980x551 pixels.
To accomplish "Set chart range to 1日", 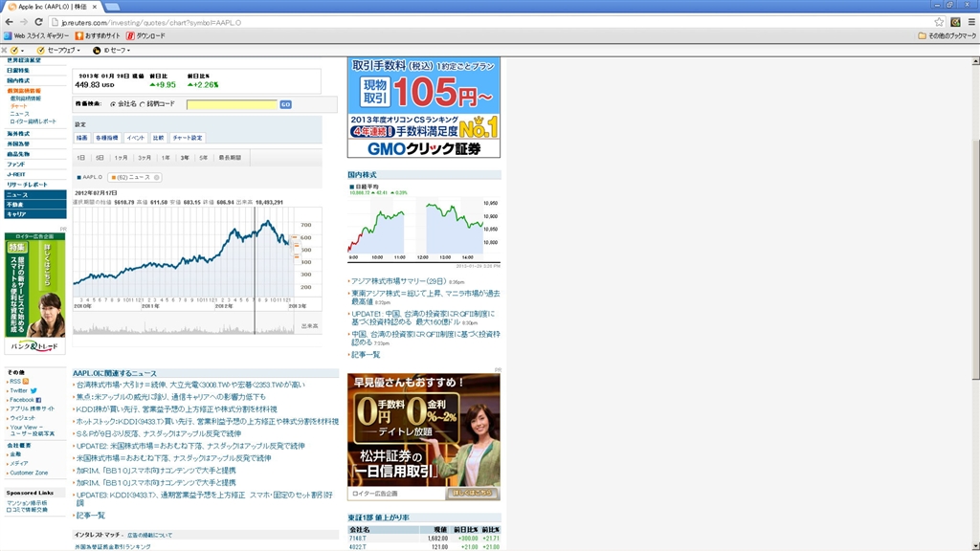I will pyautogui.click(x=80, y=158).
